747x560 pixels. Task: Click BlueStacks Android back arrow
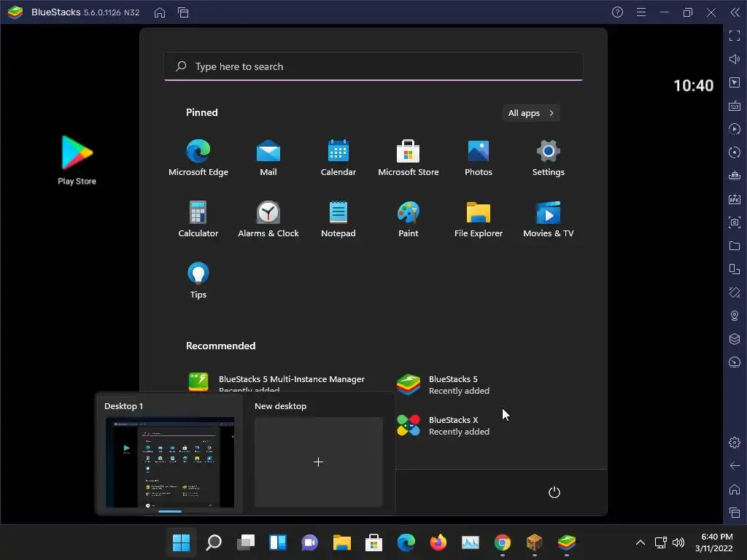(735, 466)
